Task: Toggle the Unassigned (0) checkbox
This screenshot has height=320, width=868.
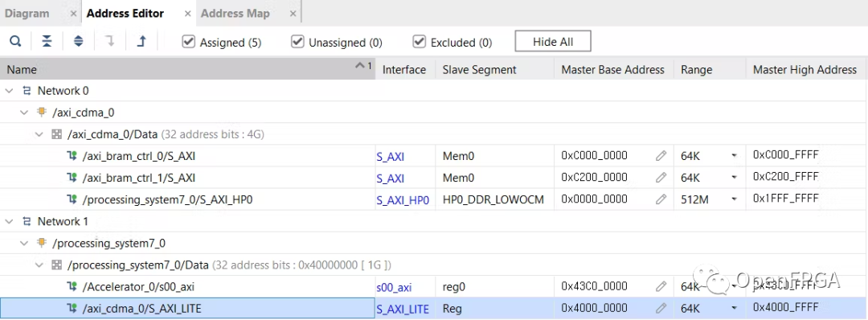Action: [297, 42]
